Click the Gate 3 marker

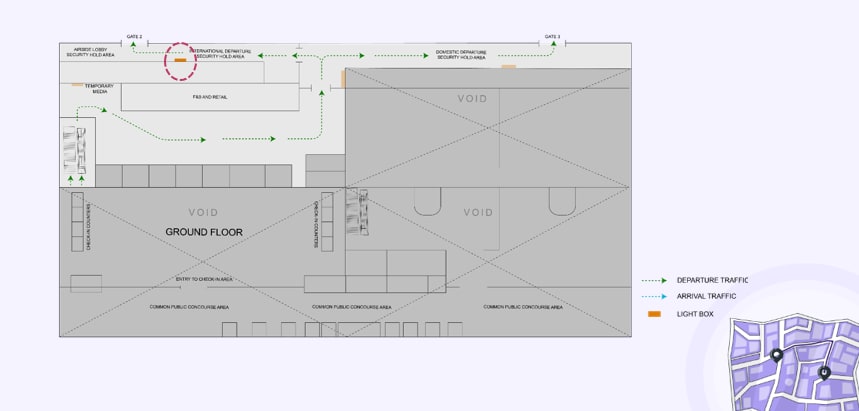point(552,37)
